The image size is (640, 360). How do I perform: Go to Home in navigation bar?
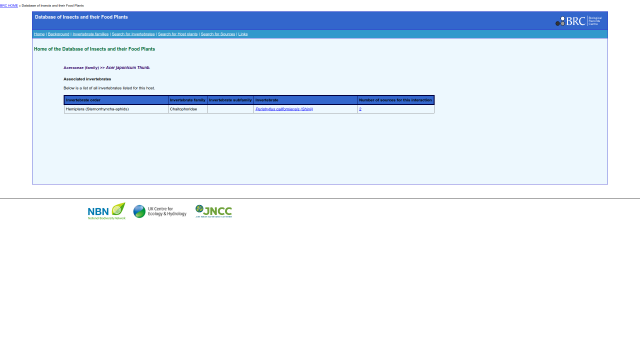(39, 34)
